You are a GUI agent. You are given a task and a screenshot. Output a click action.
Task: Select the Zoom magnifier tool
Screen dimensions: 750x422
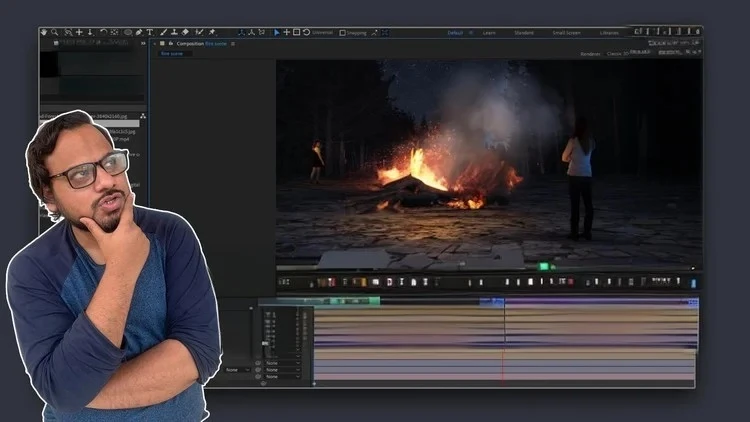click(55, 32)
